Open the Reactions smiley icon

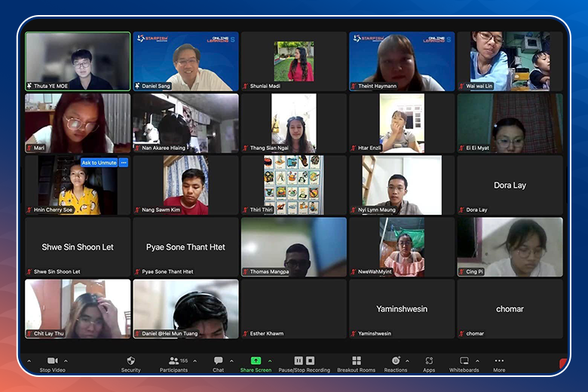tap(396, 360)
